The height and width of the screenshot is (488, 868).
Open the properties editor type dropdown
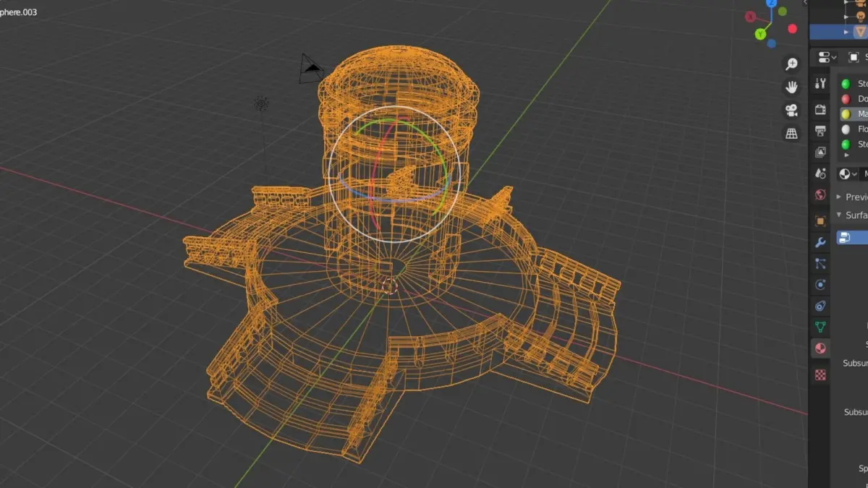tap(827, 57)
